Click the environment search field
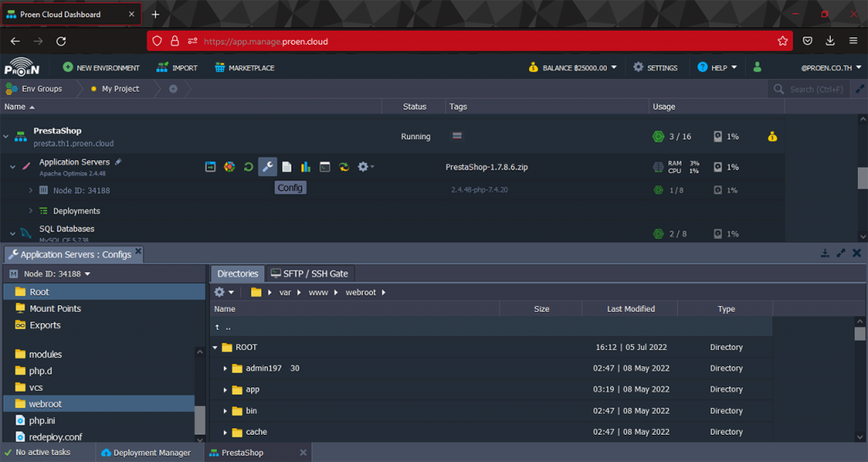The height and width of the screenshot is (462, 868). coord(810,89)
